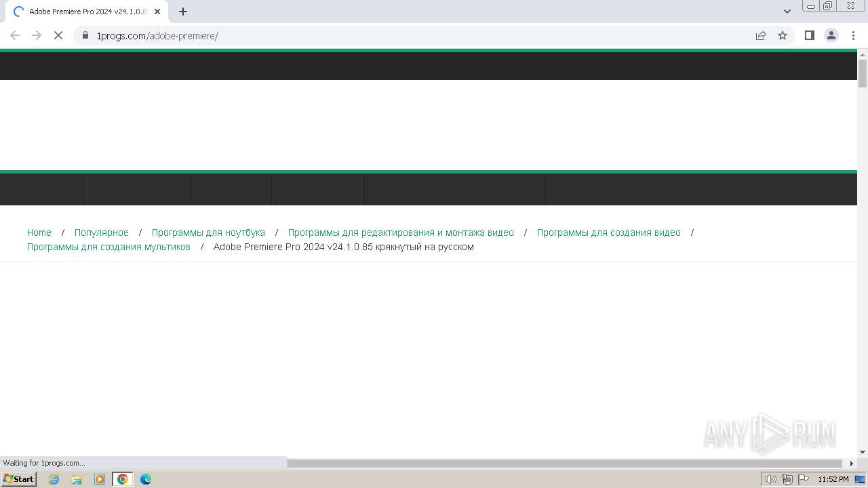This screenshot has height=488, width=868.
Task: Go to Home breadcrumb
Action: [39, 232]
